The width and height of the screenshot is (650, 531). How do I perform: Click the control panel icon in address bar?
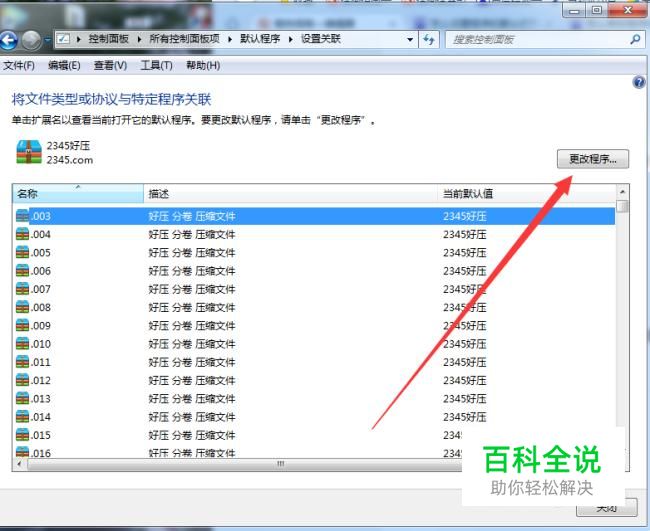(63, 39)
